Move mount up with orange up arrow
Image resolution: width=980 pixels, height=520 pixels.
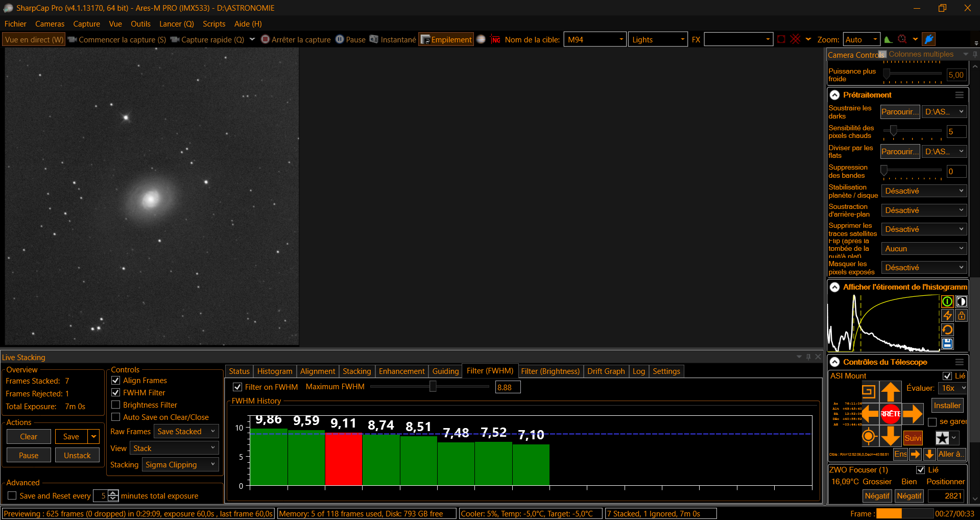pyautogui.click(x=890, y=392)
